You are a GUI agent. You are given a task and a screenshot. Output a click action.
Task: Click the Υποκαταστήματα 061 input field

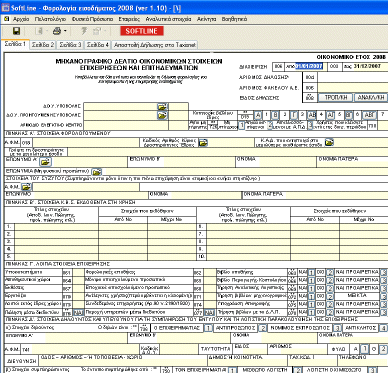pyautogui.click(x=78, y=272)
